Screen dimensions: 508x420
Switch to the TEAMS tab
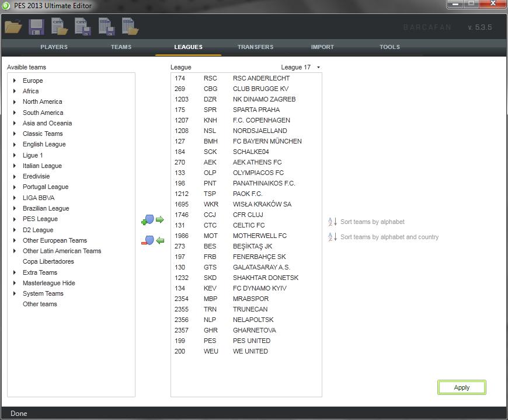click(x=121, y=47)
